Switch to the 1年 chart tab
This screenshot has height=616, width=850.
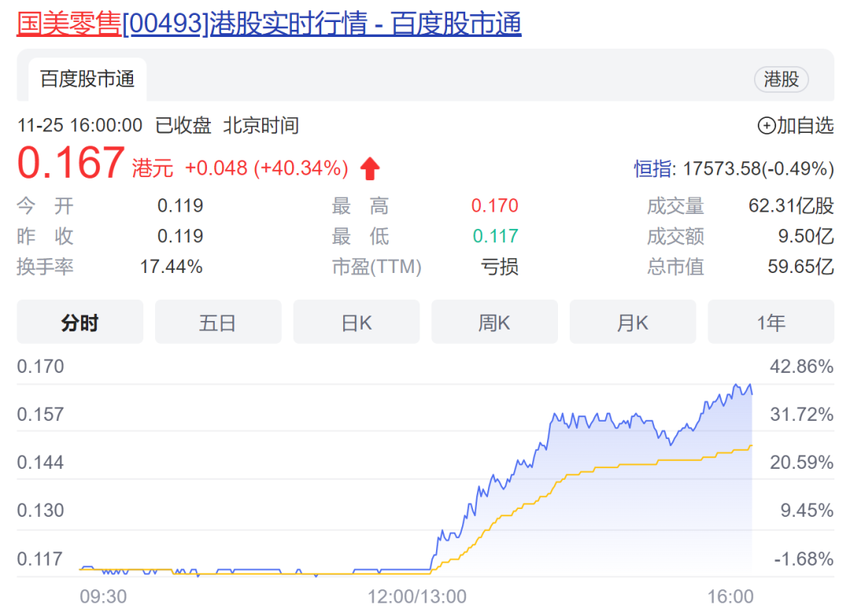tap(771, 323)
